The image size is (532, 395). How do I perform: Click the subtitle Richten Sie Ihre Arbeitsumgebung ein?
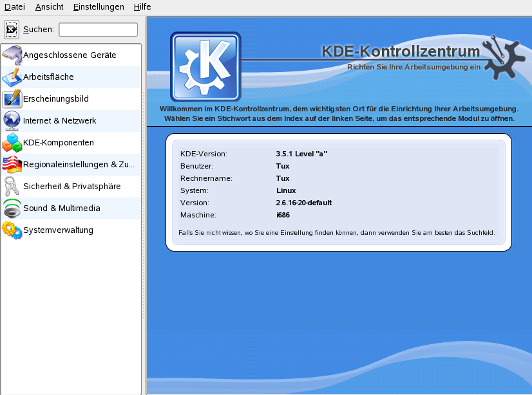pyautogui.click(x=413, y=67)
